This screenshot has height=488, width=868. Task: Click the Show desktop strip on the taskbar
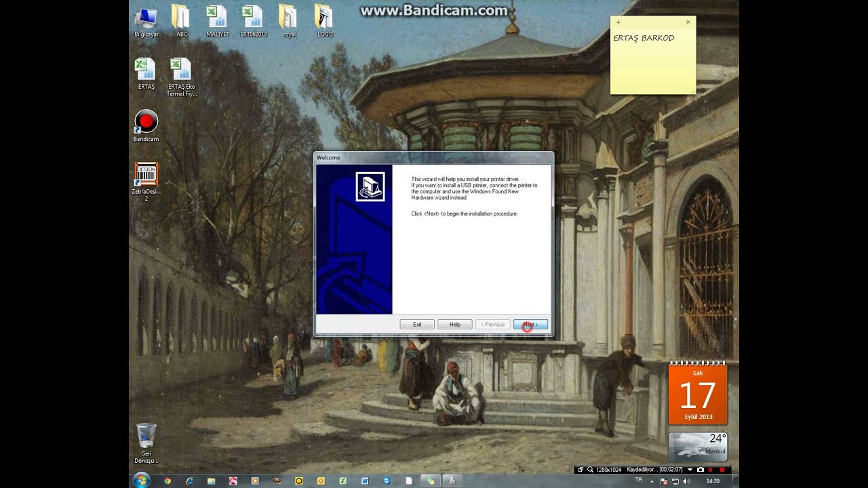coord(735,481)
